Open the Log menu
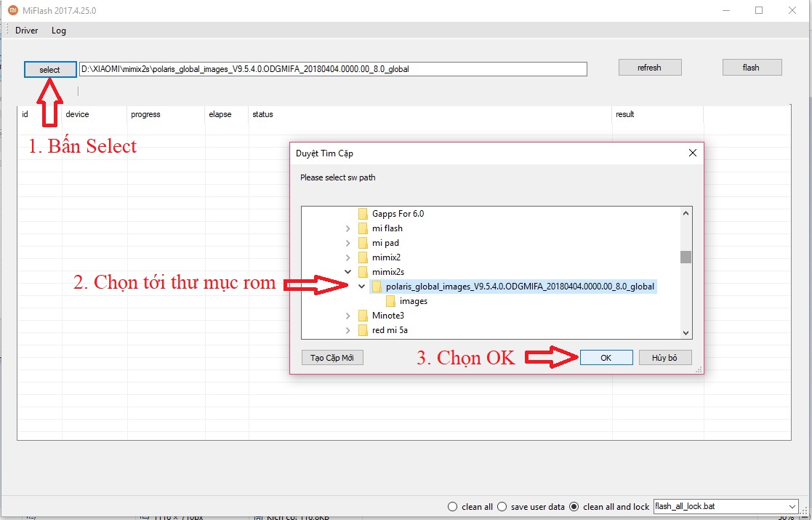This screenshot has width=812, height=520. 58,30
